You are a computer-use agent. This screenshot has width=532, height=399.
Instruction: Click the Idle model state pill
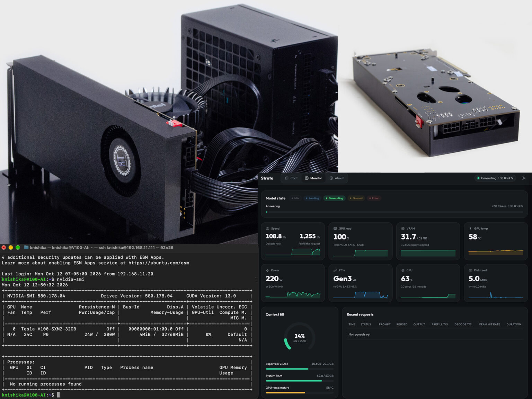[x=295, y=198]
